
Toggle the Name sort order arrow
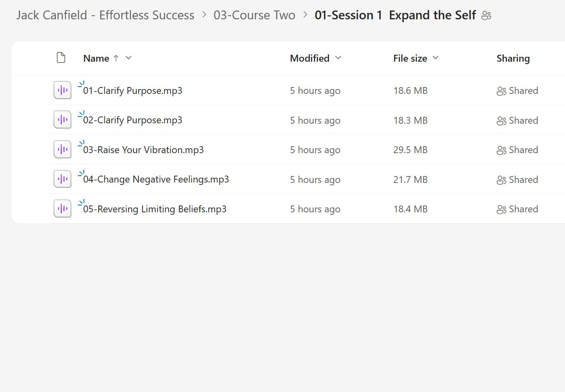tap(116, 58)
